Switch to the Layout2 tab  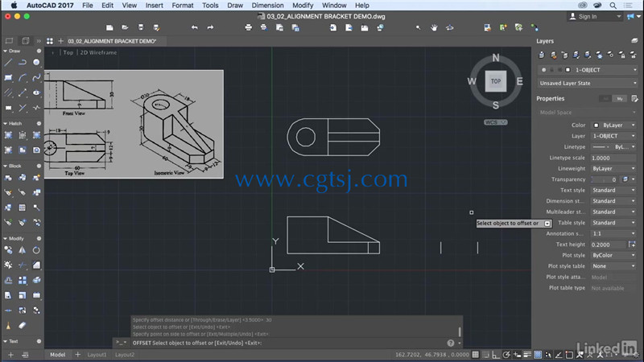tap(125, 355)
